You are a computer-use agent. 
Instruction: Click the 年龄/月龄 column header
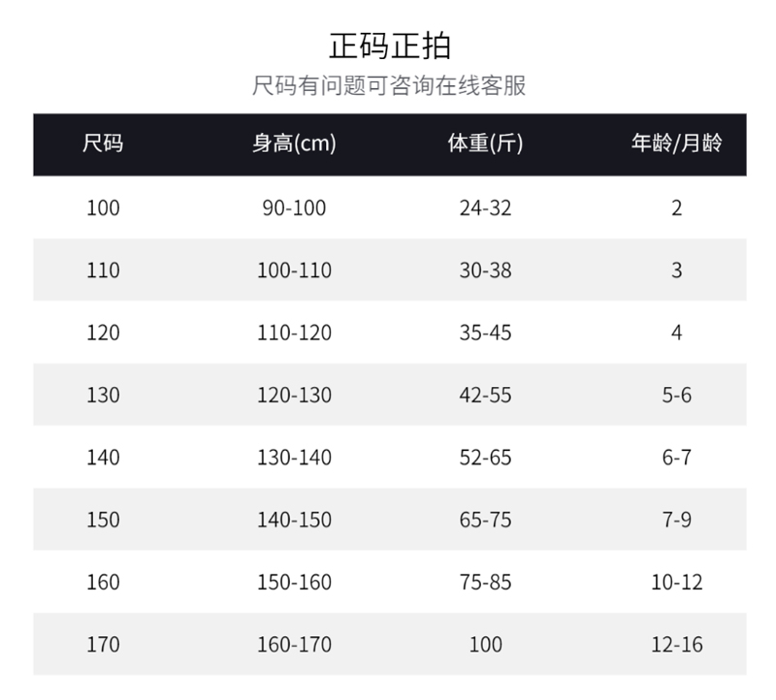(676, 144)
